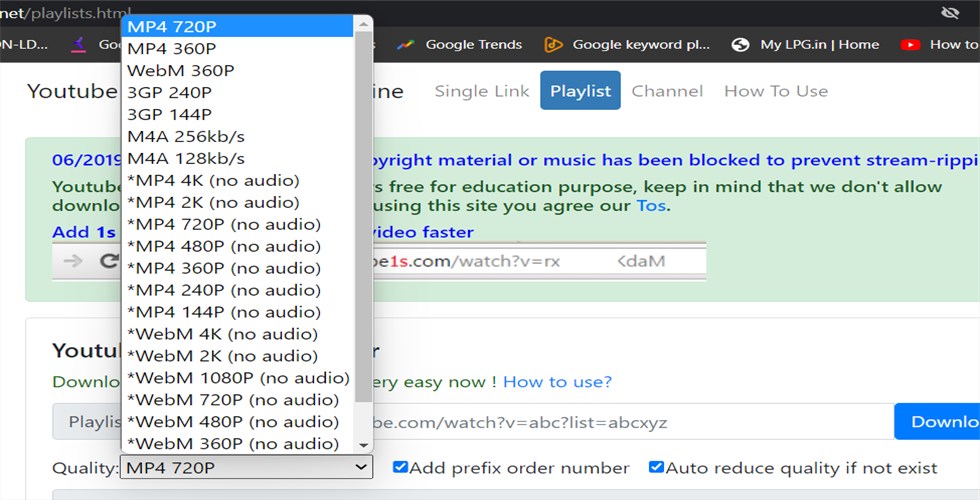Choose *WebM 2K (no audio) option

(x=238, y=356)
